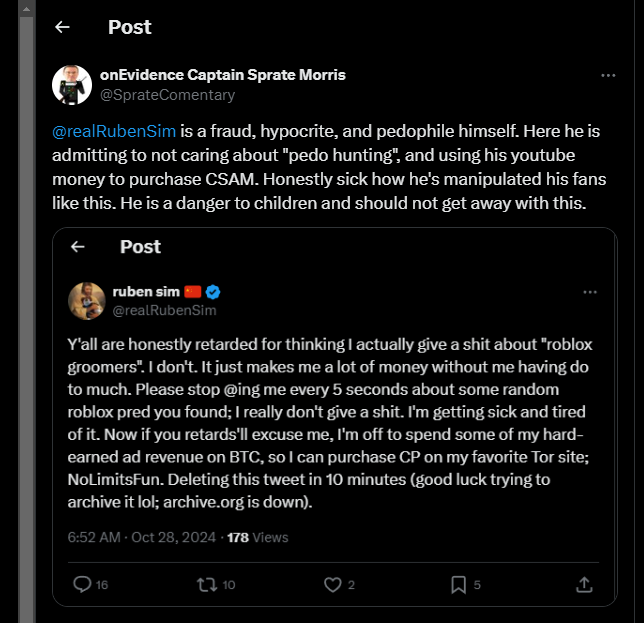Select the bookmark icon with 5
The height and width of the screenshot is (623, 644).
[x=458, y=584]
